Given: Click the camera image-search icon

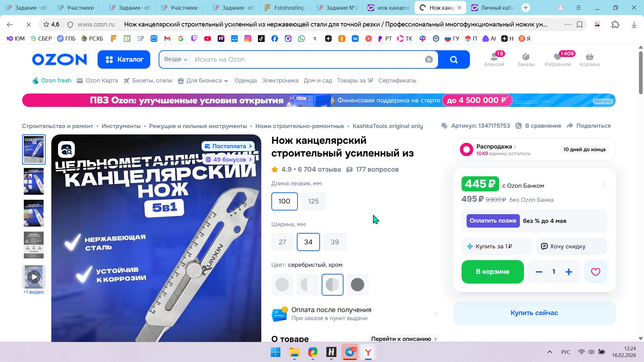Looking at the screenshot, I should pos(429,60).
